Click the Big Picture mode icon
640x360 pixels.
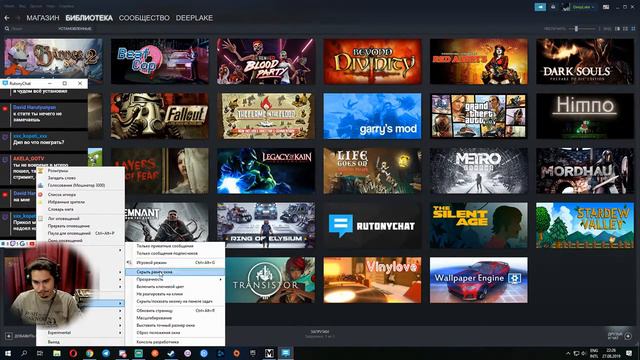pos(606,7)
